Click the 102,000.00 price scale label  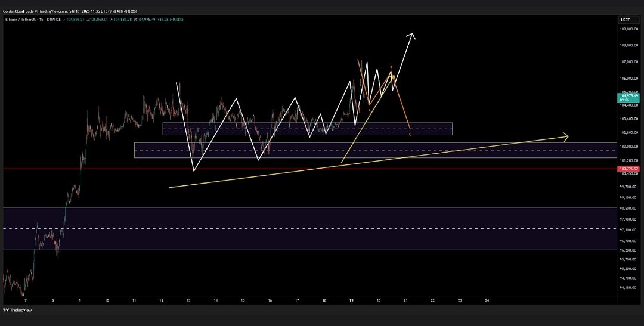628,147
